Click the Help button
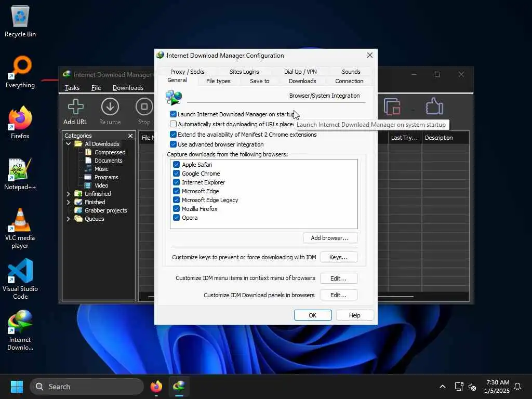The image size is (532, 399). 354,315
